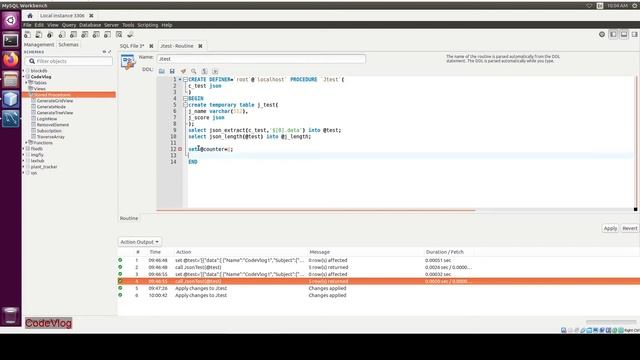
Task: Open the Action Output dropdown
Action: pyautogui.click(x=140, y=242)
